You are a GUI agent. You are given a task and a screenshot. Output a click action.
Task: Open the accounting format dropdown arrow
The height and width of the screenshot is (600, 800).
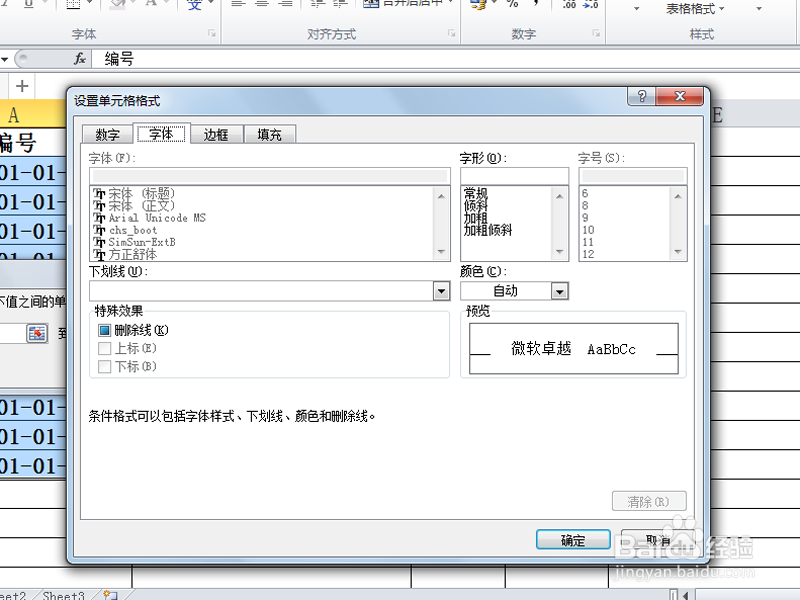pyautogui.click(x=494, y=3)
